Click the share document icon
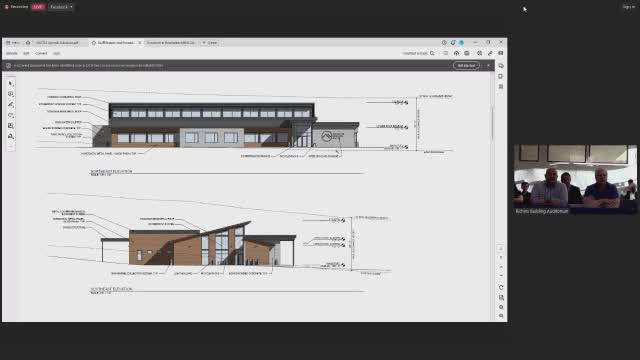Screen dimensions: 640x360 501,53
